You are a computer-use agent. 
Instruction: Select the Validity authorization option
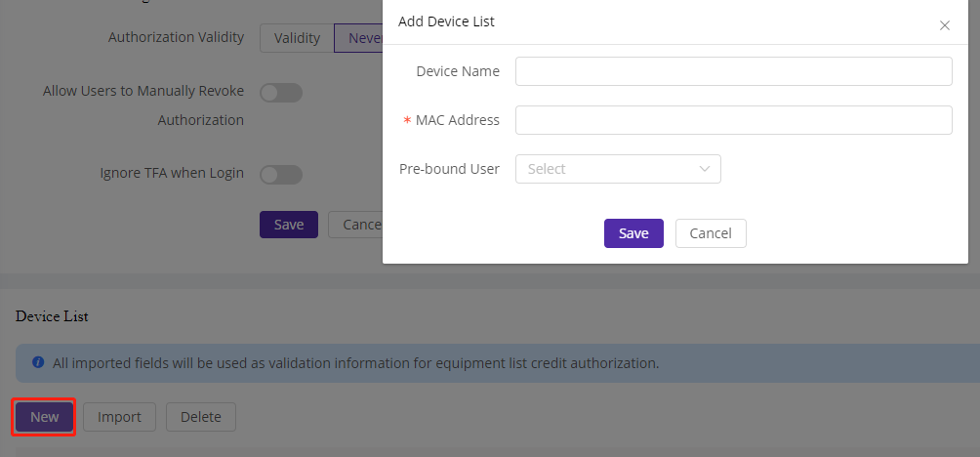click(x=297, y=38)
